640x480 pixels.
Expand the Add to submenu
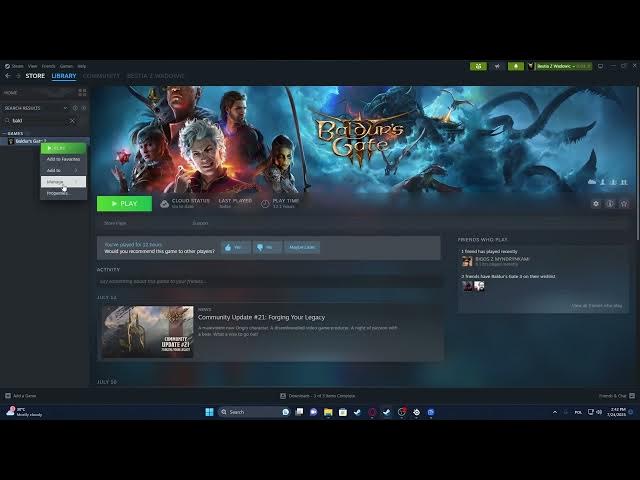62,170
